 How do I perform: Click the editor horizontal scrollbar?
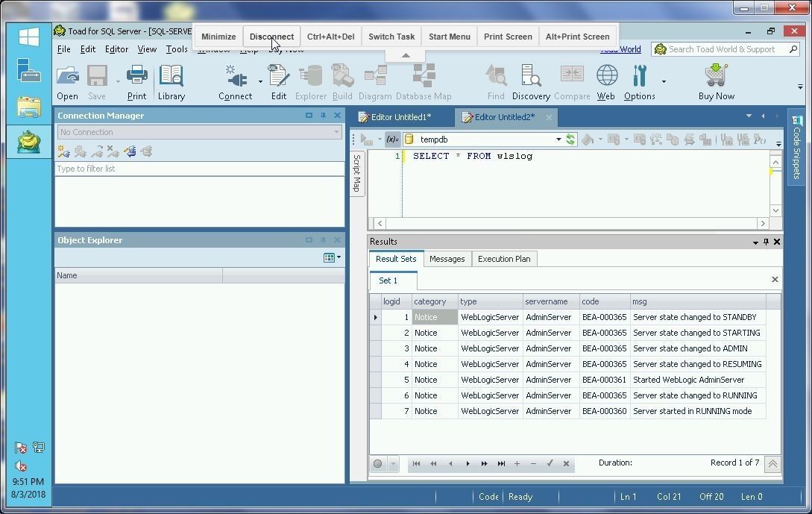coord(570,223)
